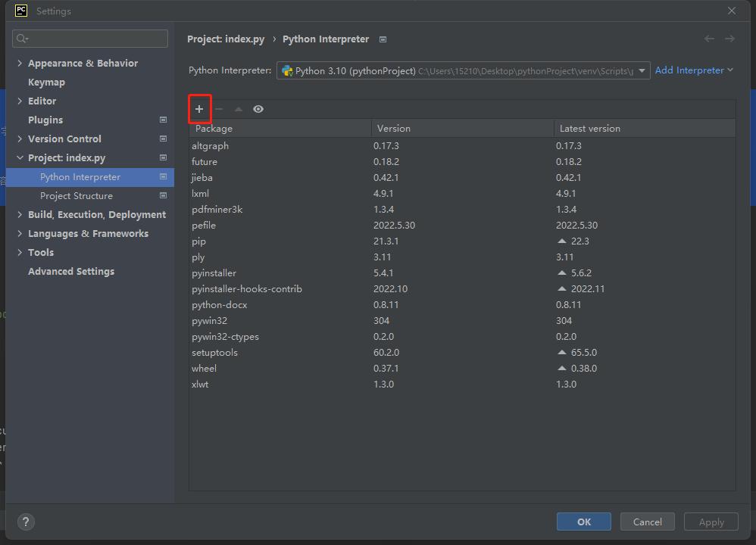Click the add package plus icon
Viewport: 756px width, 545px height.
(199, 109)
